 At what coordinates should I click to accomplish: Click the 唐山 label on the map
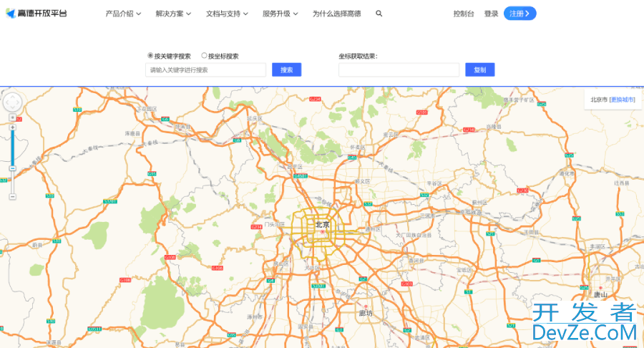tap(600, 294)
